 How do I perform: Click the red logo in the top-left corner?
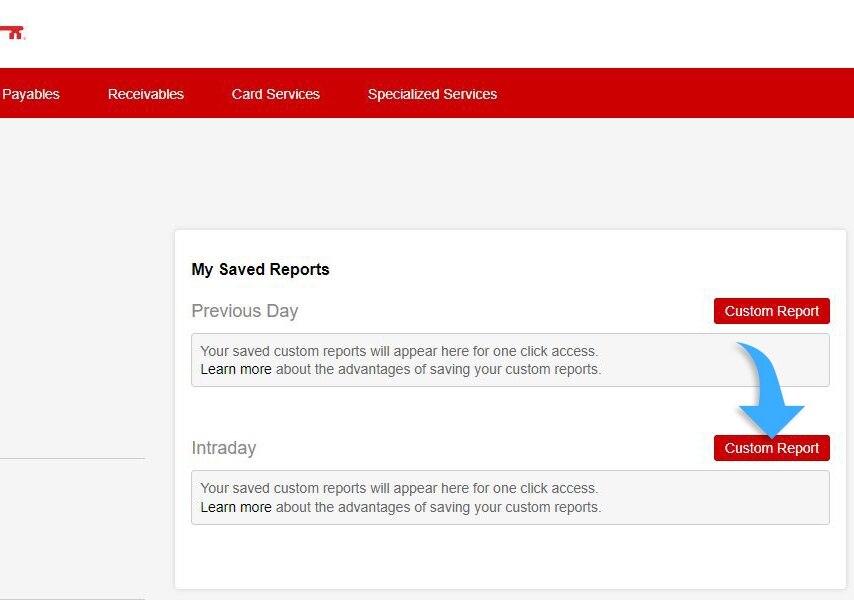coord(12,33)
